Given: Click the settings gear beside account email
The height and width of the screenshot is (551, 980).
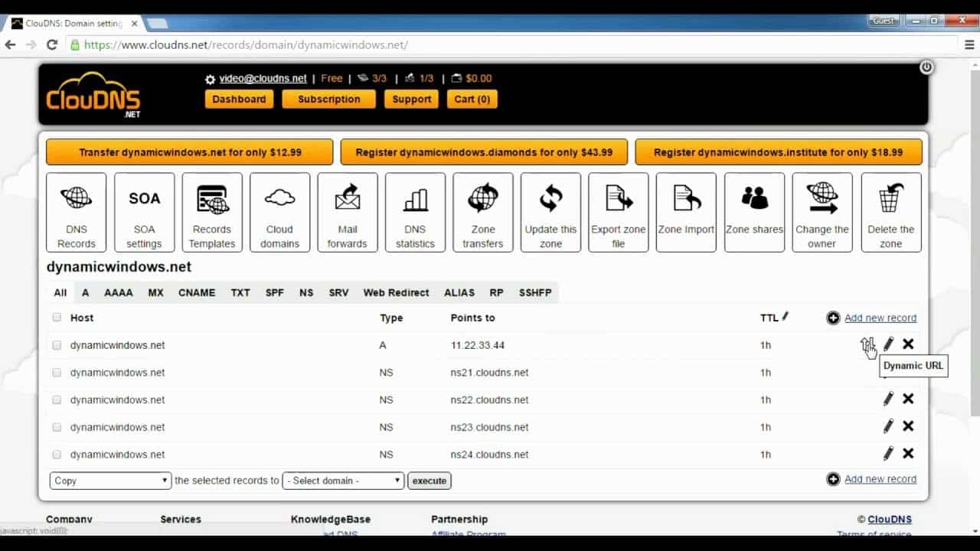Looking at the screenshot, I should point(211,79).
